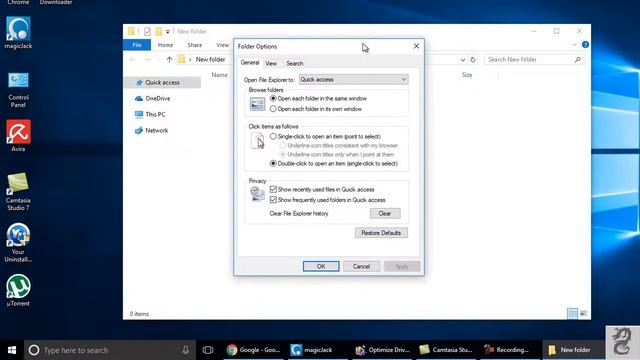
Task: Select Network in navigation pane
Action: [x=156, y=130]
